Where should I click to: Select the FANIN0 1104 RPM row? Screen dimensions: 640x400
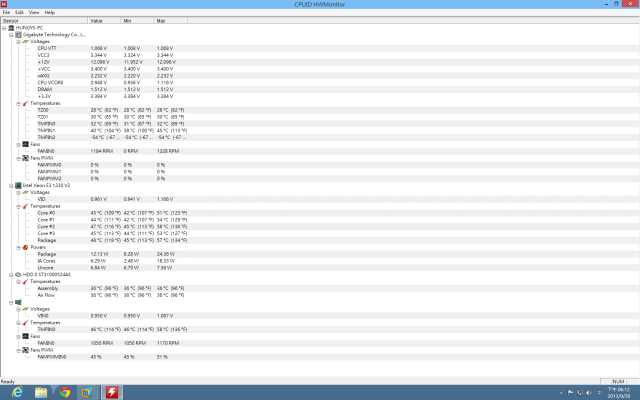tap(112, 151)
